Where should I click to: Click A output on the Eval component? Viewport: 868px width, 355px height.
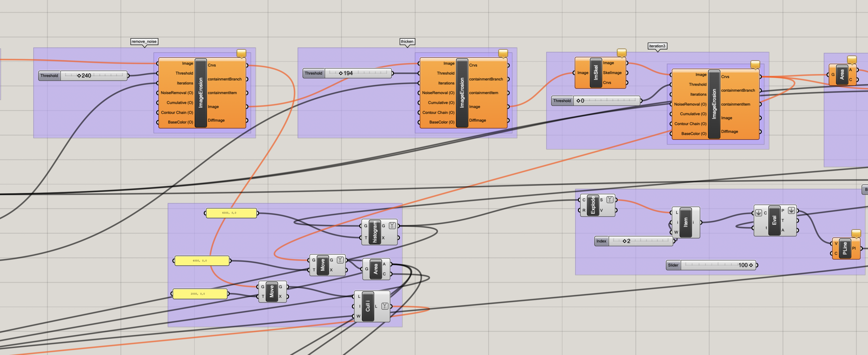click(x=783, y=230)
